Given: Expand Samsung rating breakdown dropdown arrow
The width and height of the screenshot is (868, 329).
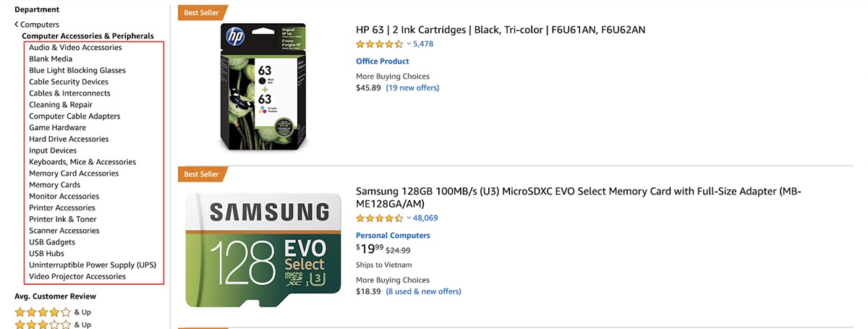Looking at the screenshot, I should coord(409,218).
